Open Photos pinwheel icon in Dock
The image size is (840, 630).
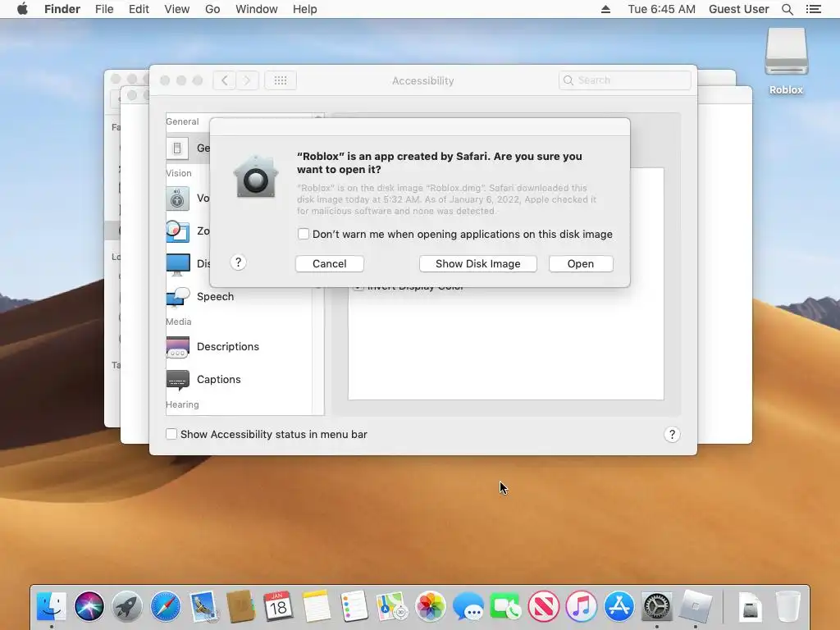click(x=430, y=606)
